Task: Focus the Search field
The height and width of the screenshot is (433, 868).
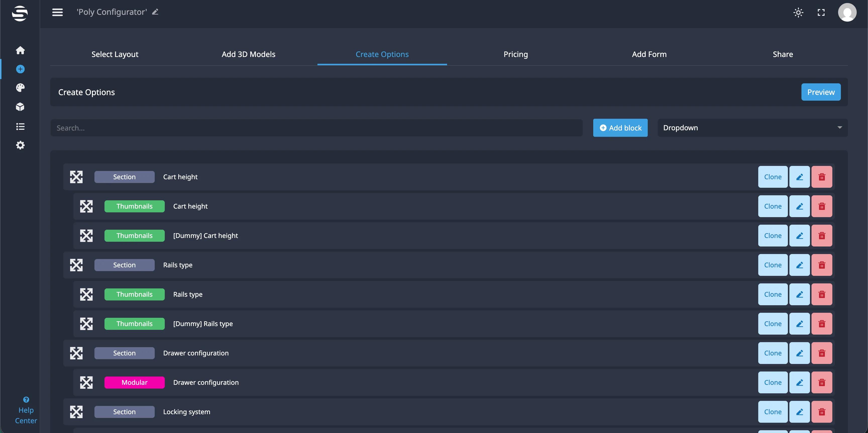Action: (x=316, y=128)
